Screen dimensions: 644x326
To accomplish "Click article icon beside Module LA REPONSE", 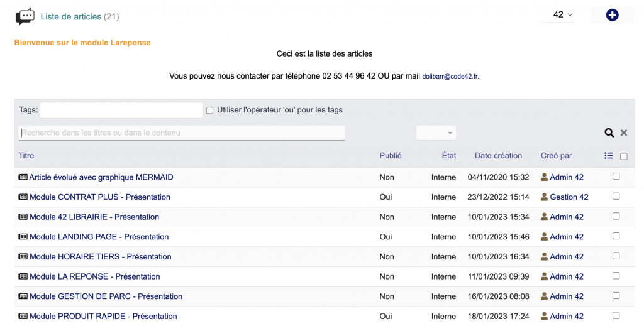I will 23,276.
